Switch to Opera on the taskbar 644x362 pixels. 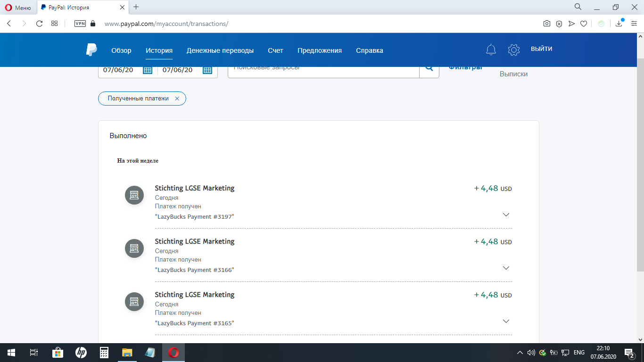[173, 353]
